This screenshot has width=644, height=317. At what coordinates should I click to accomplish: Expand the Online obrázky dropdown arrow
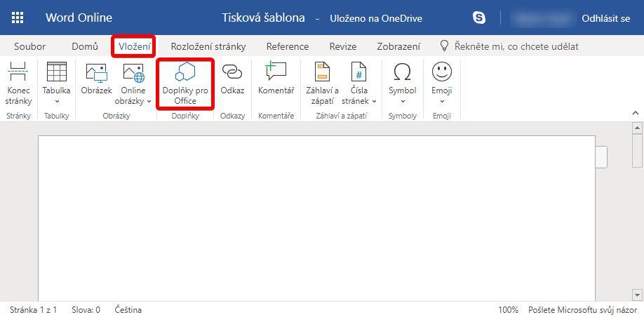[149, 101]
